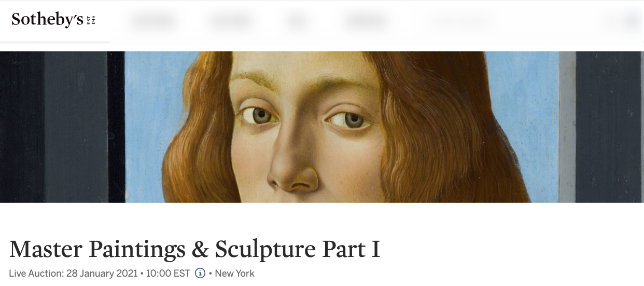Click the faint blurred icon beside the round header icon
Image resolution: width=644 pixels, height=286 pixels.
point(610,21)
